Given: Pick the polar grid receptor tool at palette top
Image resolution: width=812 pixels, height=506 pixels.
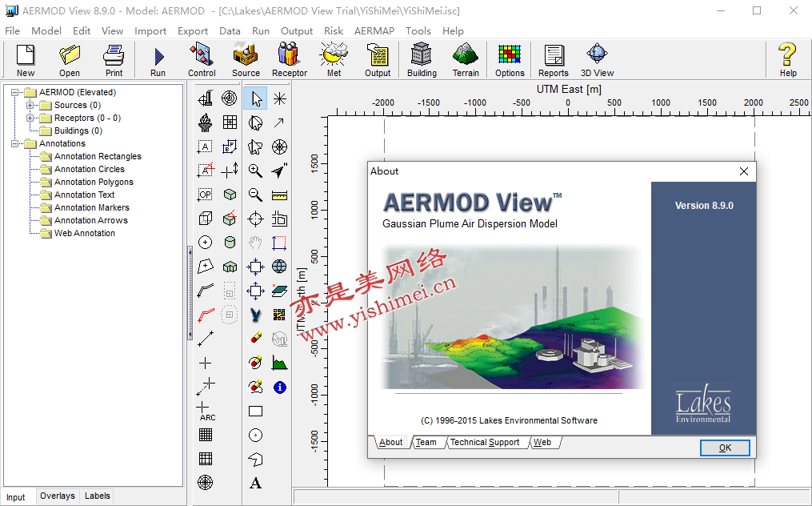Looking at the screenshot, I should click(230, 98).
